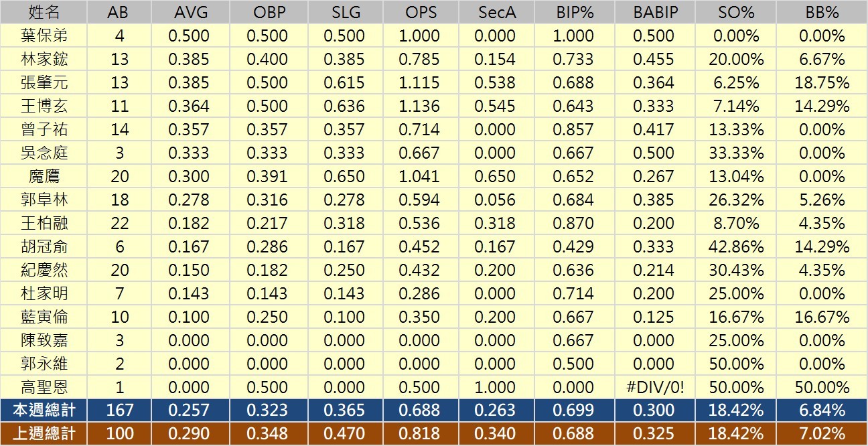Image resolution: width=868 pixels, height=446 pixels.
Task: Click 王博玄's OPS value 1.136
Action: pyautogui.click(x=419, y=106)
